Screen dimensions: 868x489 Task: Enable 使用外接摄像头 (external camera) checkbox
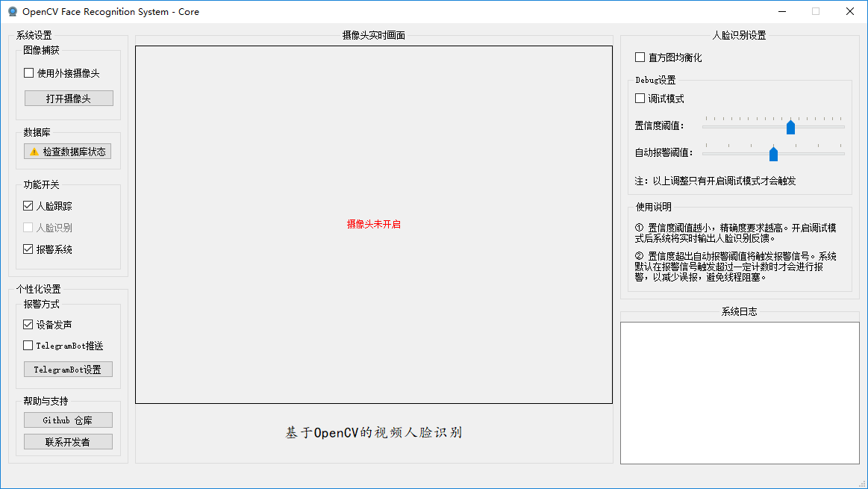pos(28,73)
